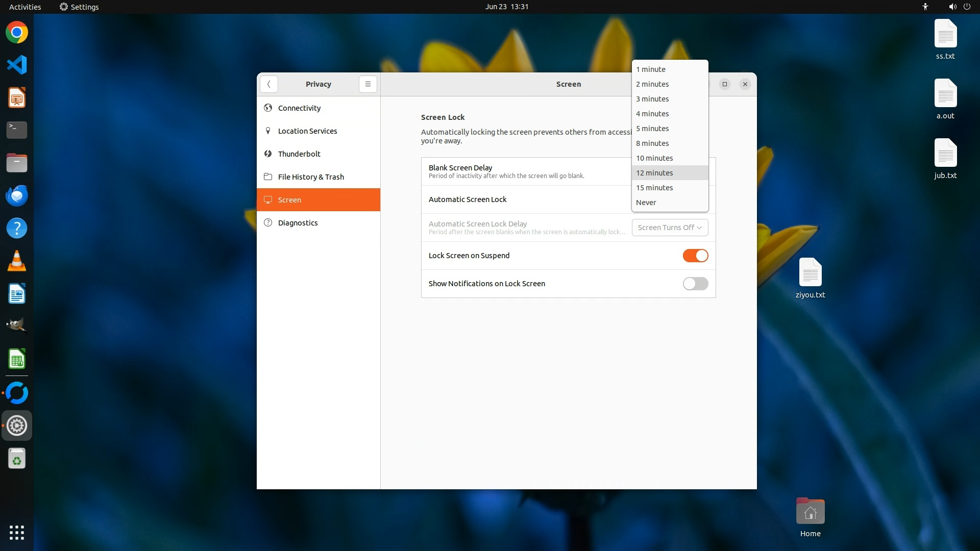
Task: Choose Never in blank screen list
Action: (646, 203)
